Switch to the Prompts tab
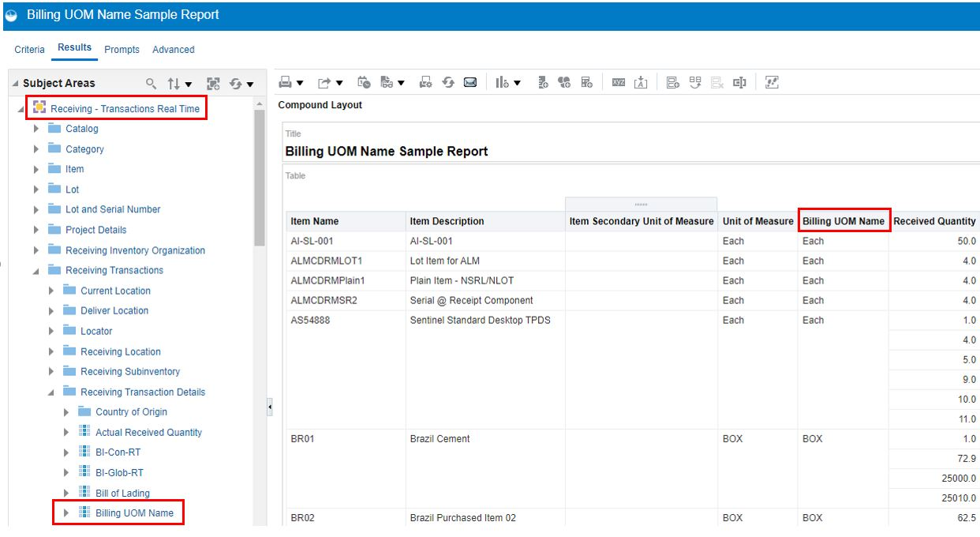Image resolution: width=980 pixels, height=537 pixels. [x=122, y=49]
